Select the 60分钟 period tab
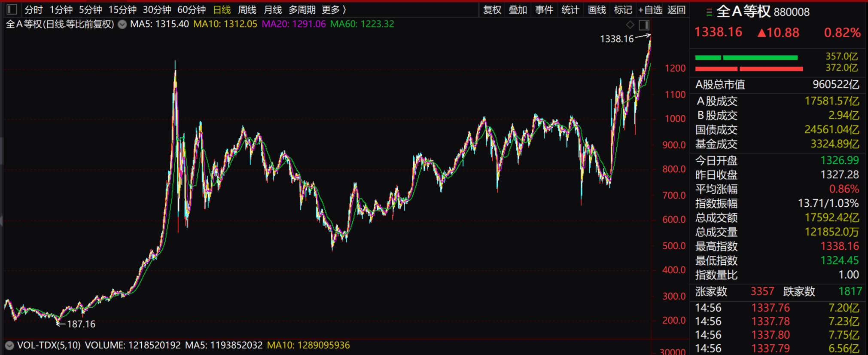 point(192,9)
